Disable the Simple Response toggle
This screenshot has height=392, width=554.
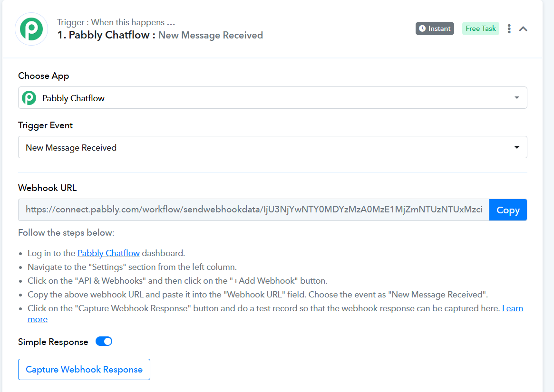coord(104,342)
